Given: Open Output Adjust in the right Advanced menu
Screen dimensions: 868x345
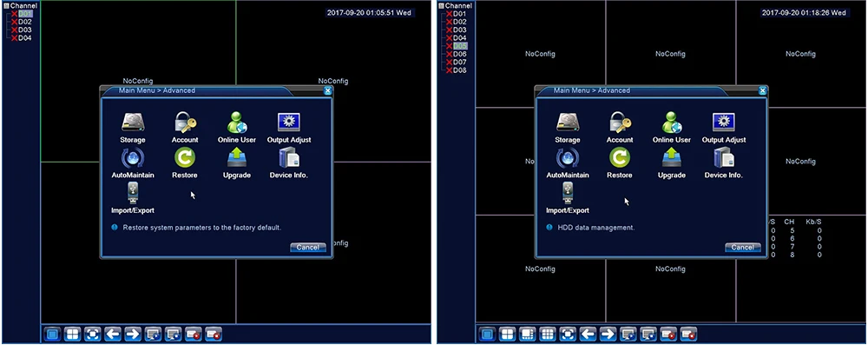Looking at the screenshot, I should tap(724, 128).
